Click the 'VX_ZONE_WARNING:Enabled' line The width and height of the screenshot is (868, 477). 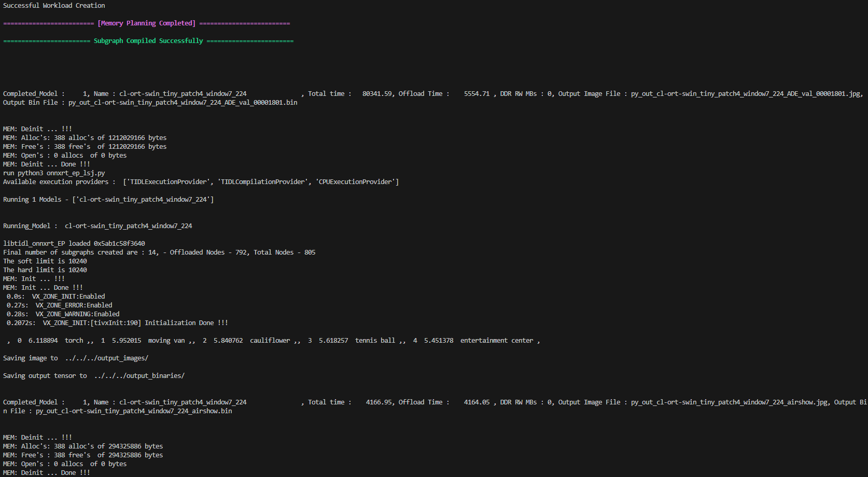[77, 314]
